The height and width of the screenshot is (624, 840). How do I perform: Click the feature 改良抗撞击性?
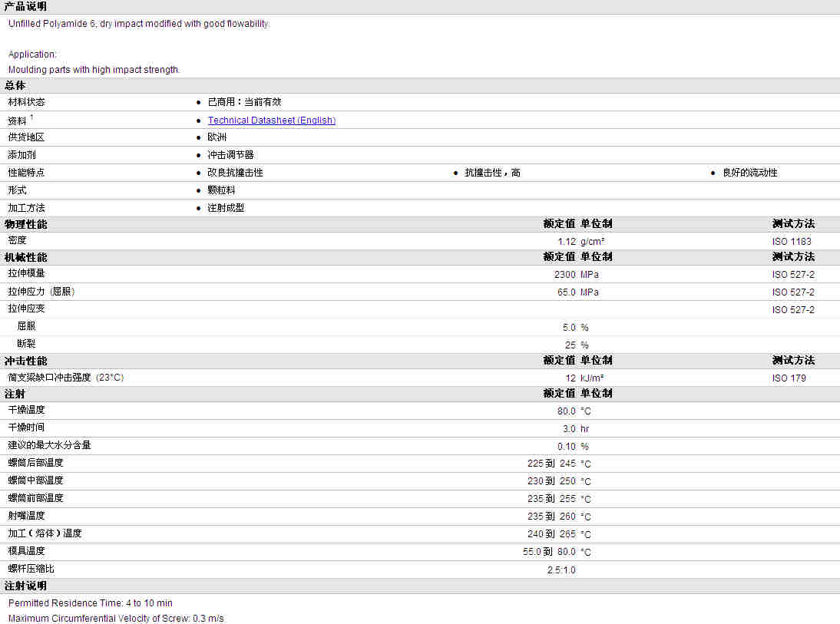(235, 173)
